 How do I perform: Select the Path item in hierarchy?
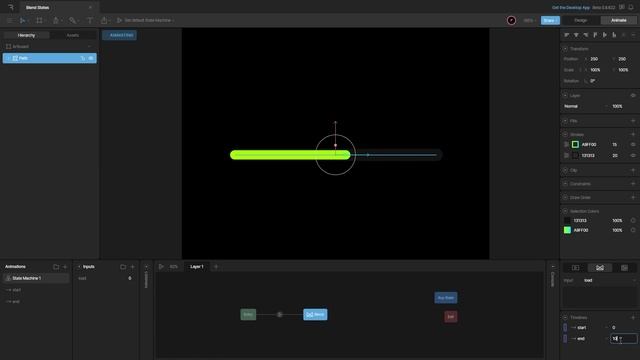click(x=49, y=58)
